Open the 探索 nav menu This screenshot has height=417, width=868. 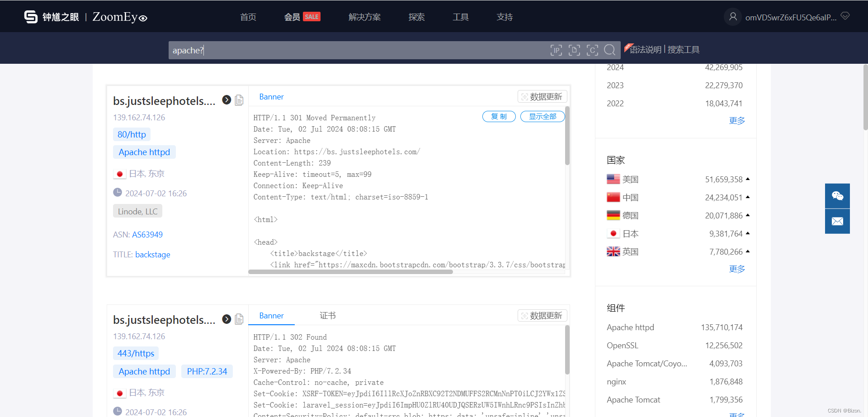[x=416, y=17]
